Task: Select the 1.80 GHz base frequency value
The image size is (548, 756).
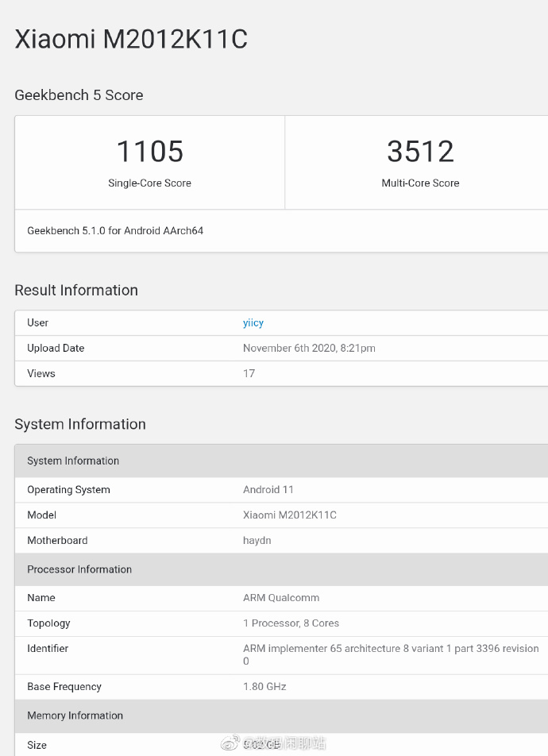Action: tap(264, 686)
